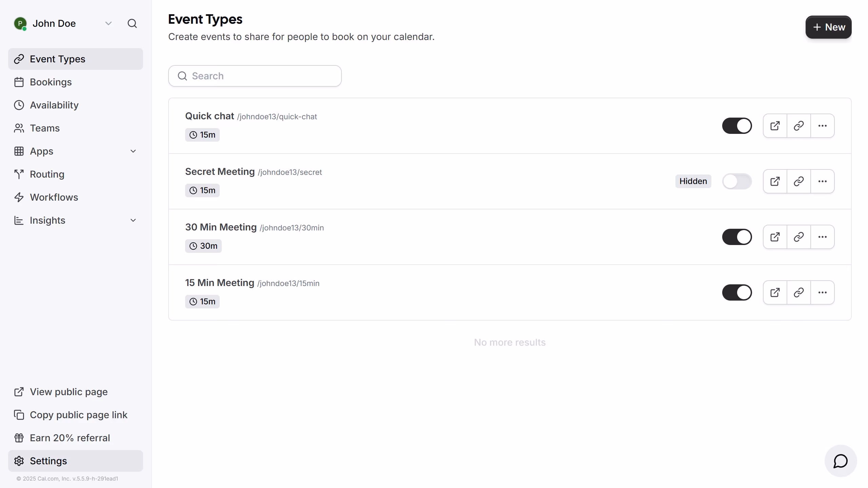Open the Availability section

pyautogui.click(x=76, y=105)
